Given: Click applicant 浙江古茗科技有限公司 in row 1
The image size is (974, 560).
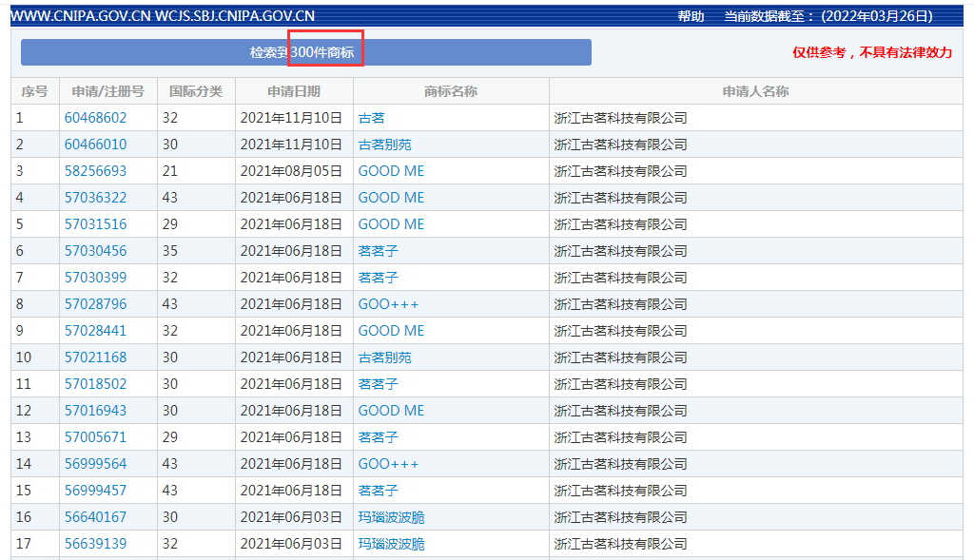Looking at the screenshot, I should pos(620,118).
